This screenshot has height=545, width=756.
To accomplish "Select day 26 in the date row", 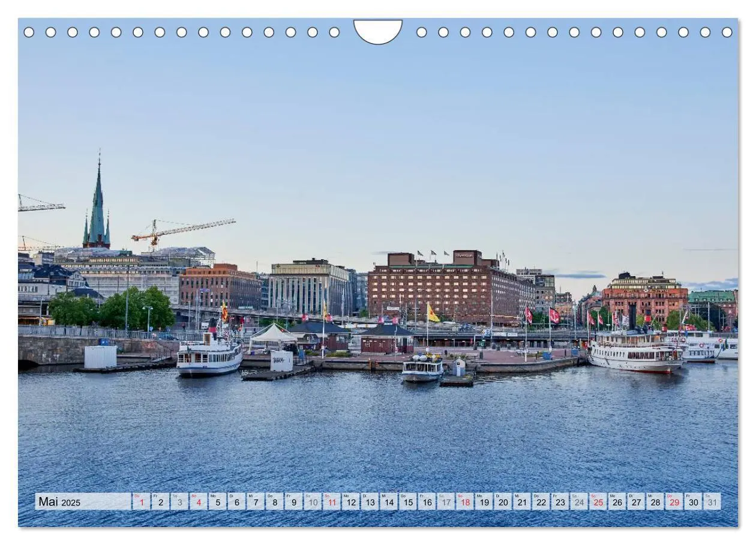I will [617, 502].
